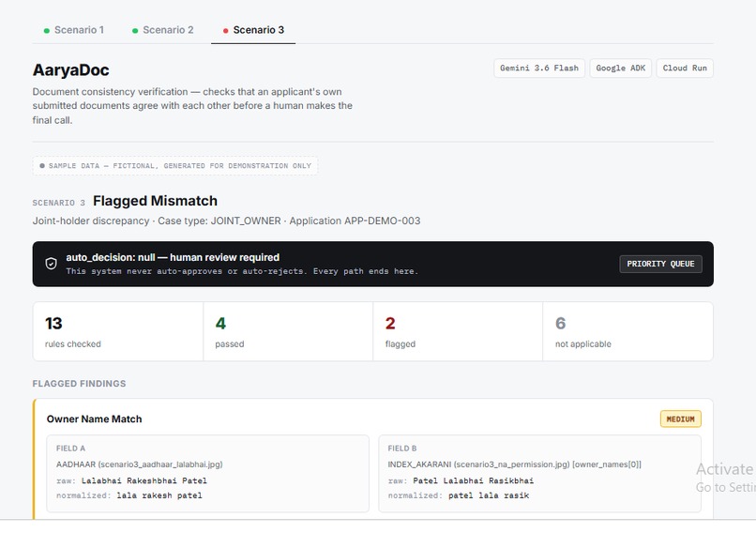Switch to the Scenario 1 tab

click(74, 30)
